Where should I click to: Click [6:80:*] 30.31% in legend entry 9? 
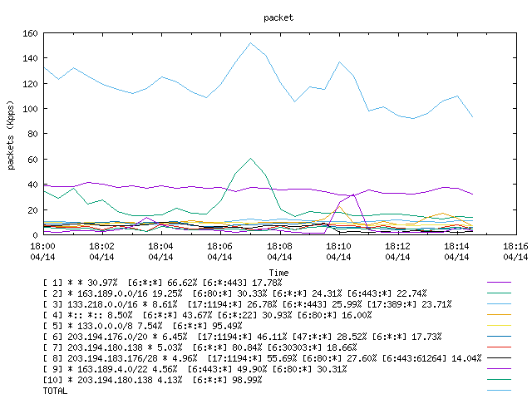click(x=309, y=369)
